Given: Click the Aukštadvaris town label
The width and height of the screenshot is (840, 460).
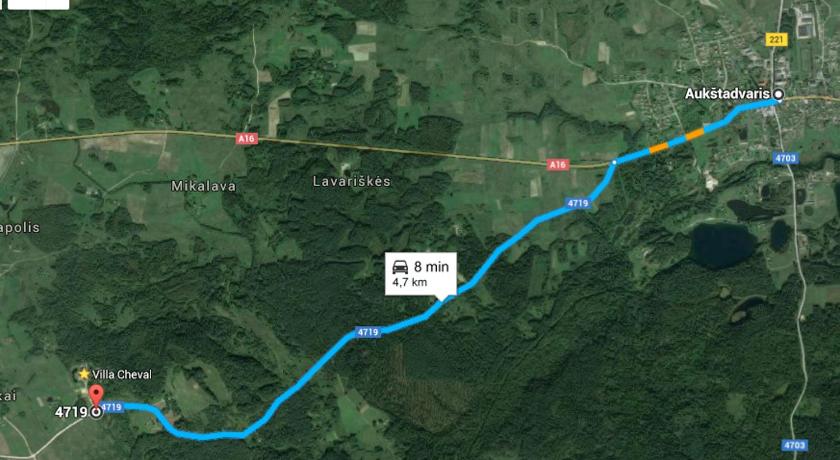Looking at the screenshot, I should (x=728, y=94).
